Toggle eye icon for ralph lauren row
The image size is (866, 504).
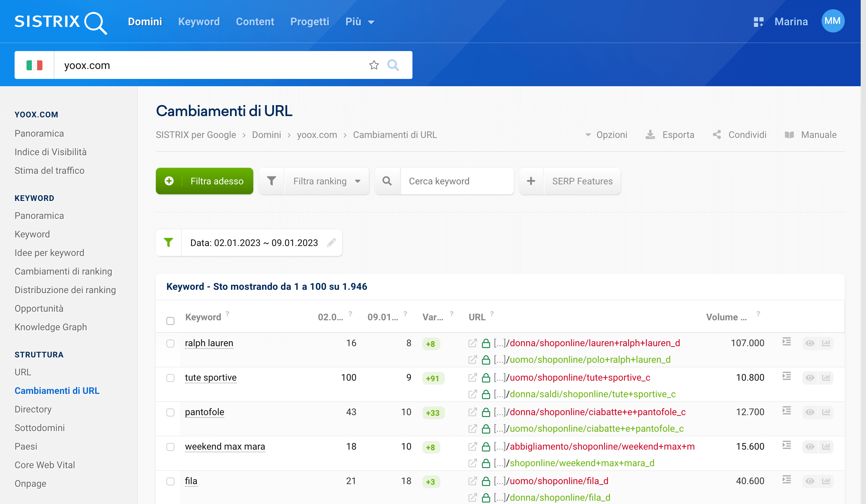(x=809, y=343)
